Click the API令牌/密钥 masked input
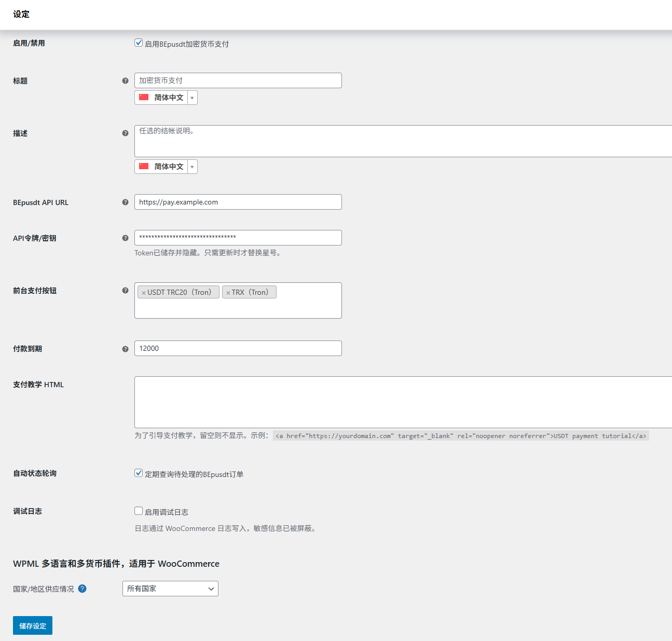The width and height of the screenshot is (672, 641). [238, 238]
